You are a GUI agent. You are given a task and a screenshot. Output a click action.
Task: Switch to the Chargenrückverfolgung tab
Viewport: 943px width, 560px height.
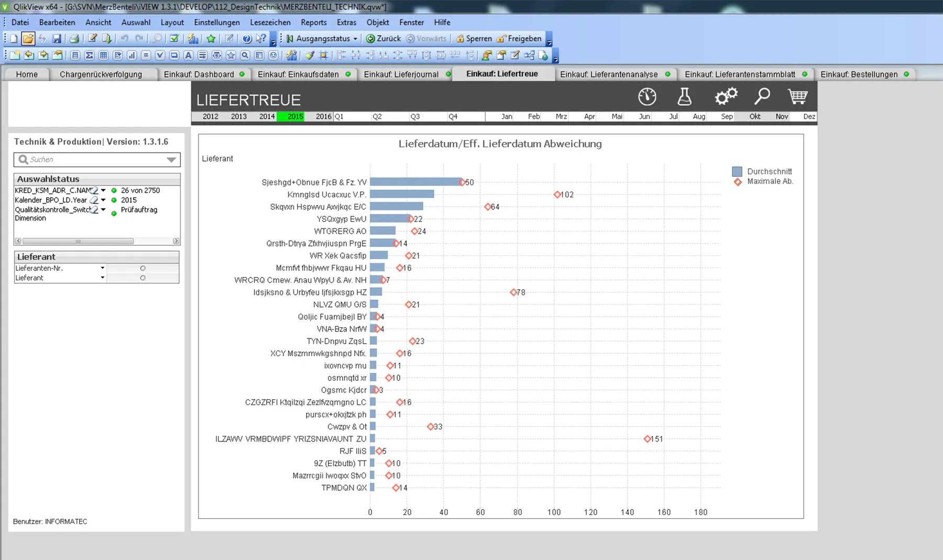point(101,74)
